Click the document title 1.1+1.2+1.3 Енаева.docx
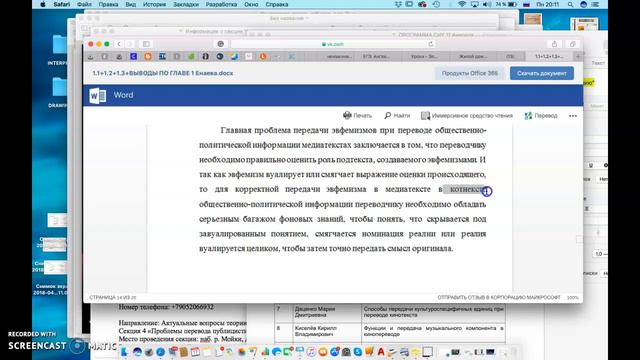This screenshot has width=640, height=360. coord(163,73)
